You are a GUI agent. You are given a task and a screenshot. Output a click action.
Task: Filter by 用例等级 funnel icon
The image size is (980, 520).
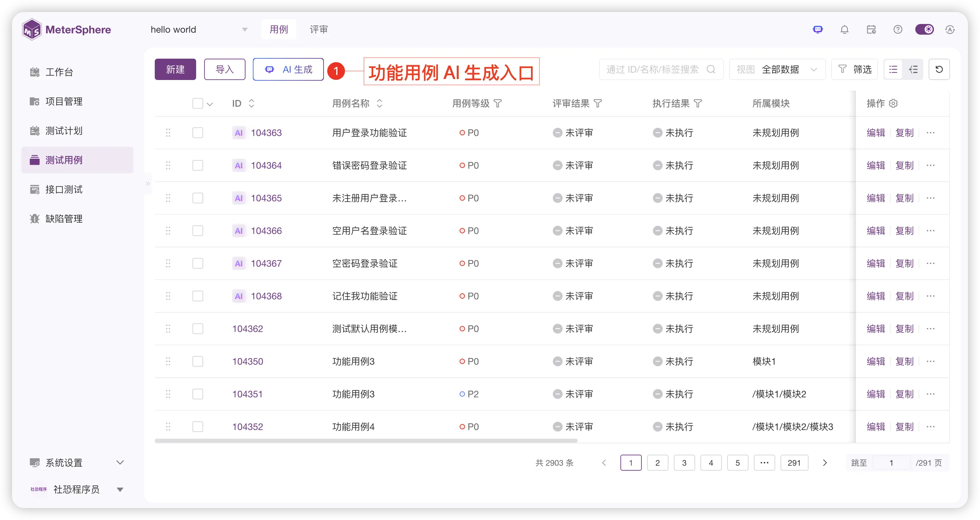tap(498, 103)
